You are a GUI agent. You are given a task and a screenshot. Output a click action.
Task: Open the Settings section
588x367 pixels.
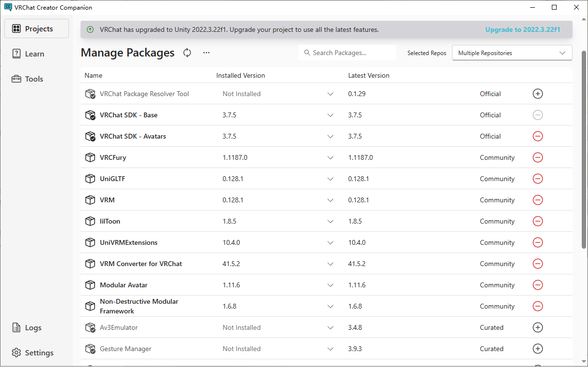(37, 353)
